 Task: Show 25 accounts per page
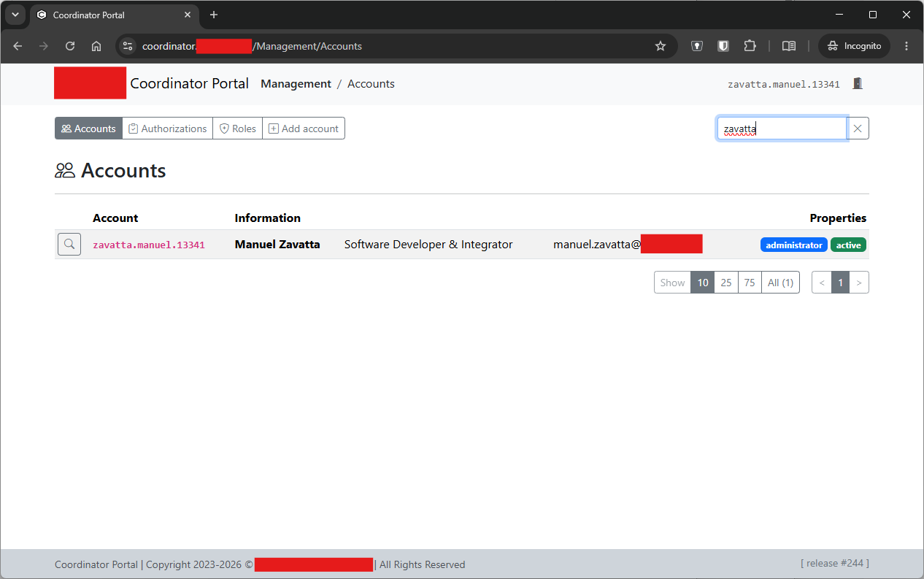(x=726, y=283)
